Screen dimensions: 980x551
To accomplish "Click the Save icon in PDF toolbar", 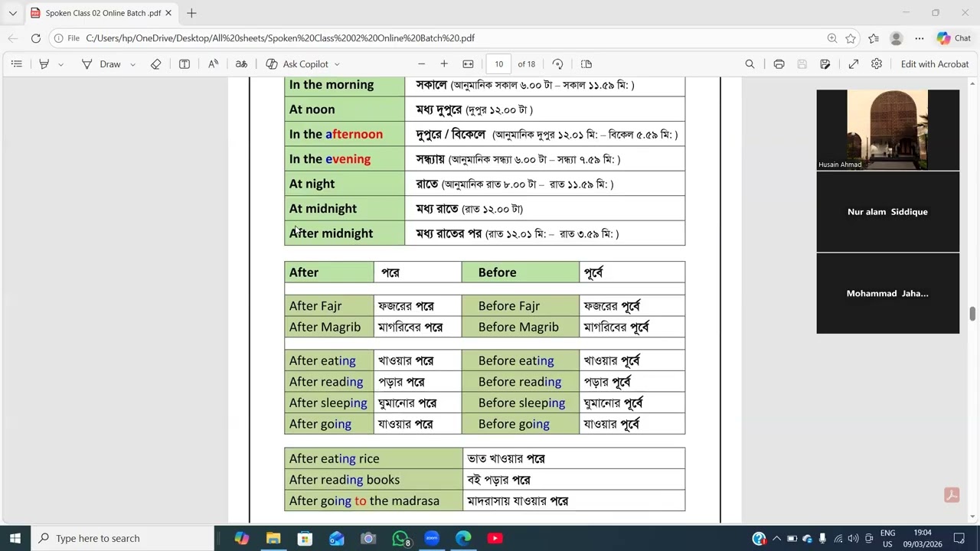I will point(802,64).
